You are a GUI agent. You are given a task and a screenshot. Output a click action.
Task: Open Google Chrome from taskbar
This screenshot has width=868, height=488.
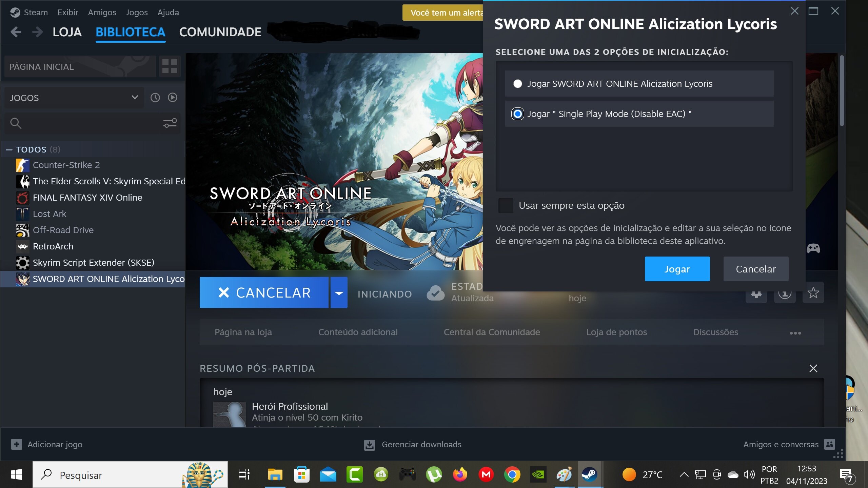pos(512,474)
